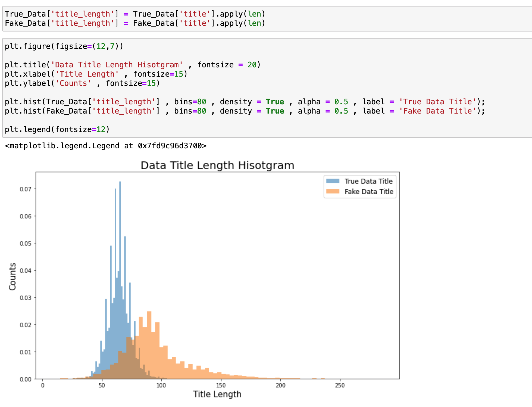
Task: Click the 'True Data Title' legend text
Action: (x=368, y=181)
